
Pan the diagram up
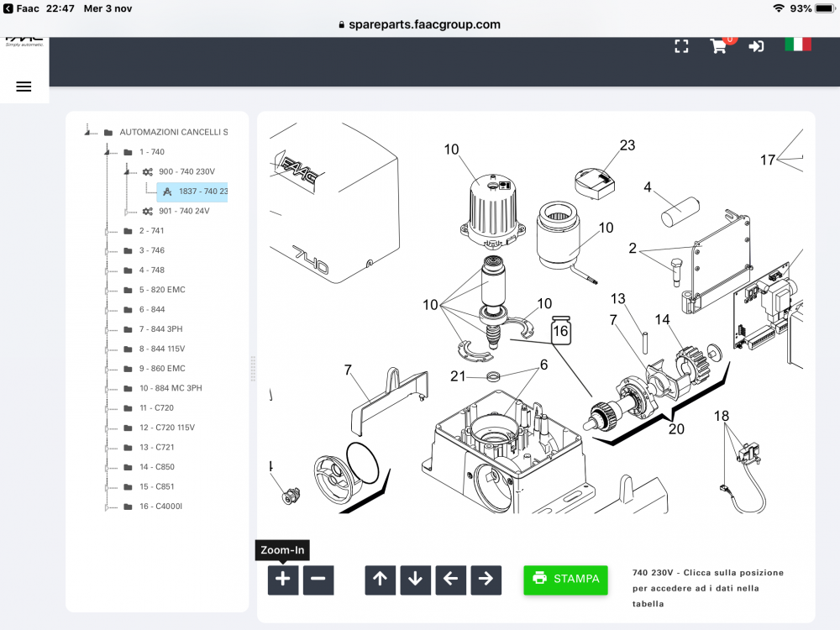point(381,579)
